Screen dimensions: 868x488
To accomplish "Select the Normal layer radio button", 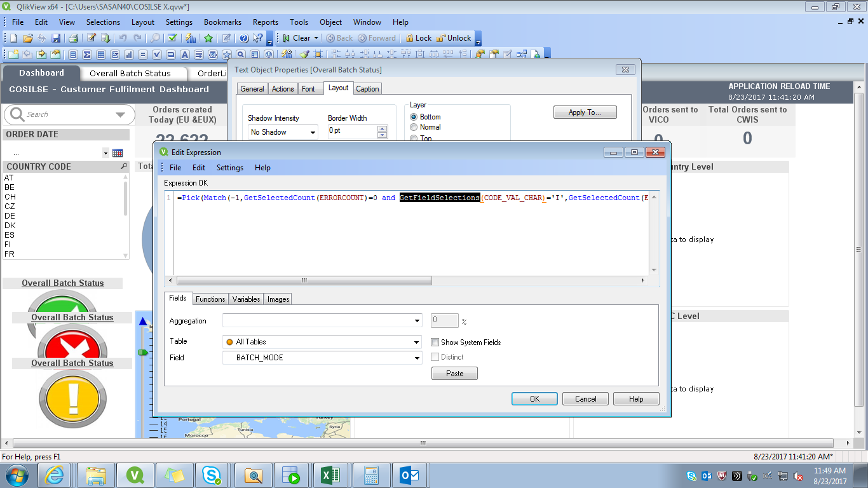I will tap(414, 127).
